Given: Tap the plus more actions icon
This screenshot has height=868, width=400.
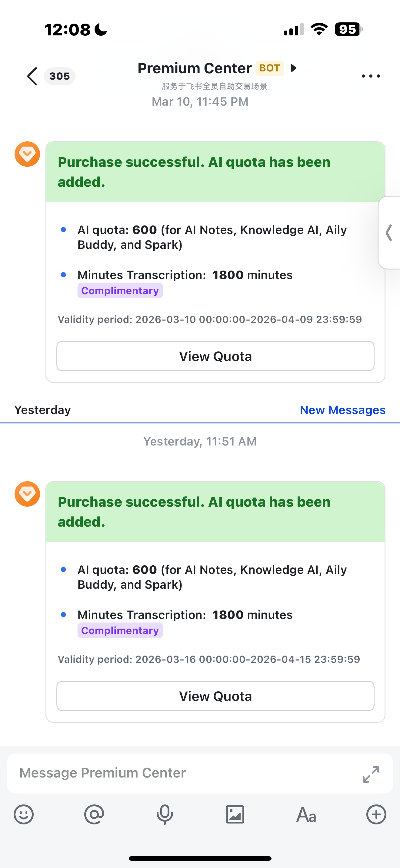Looking at the screenshot, I should pos(376,815).
